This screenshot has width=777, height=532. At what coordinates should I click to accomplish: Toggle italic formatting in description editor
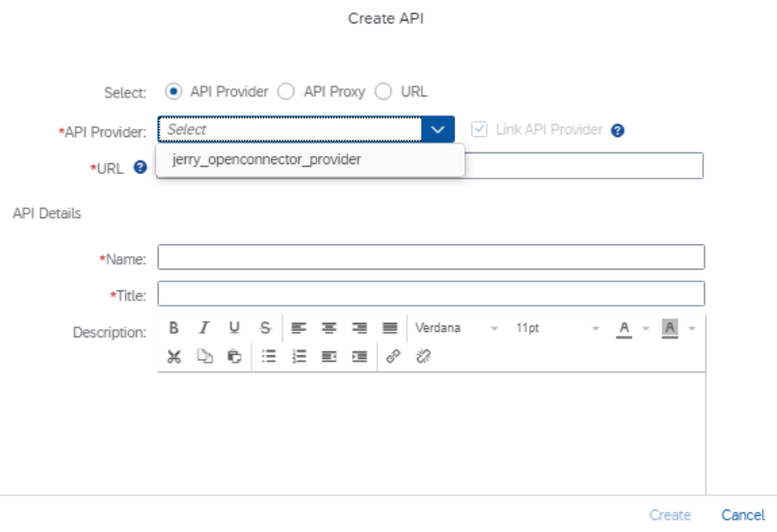[204, 327]
